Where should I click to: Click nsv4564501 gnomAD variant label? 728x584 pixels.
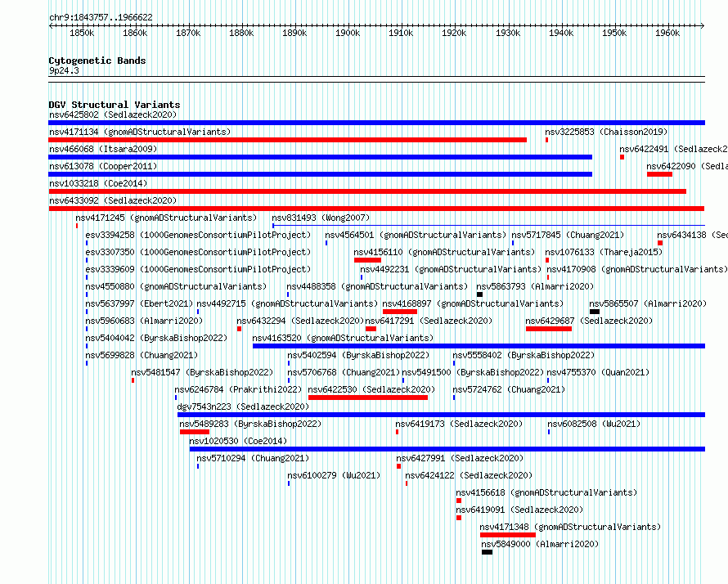[415, 235]
